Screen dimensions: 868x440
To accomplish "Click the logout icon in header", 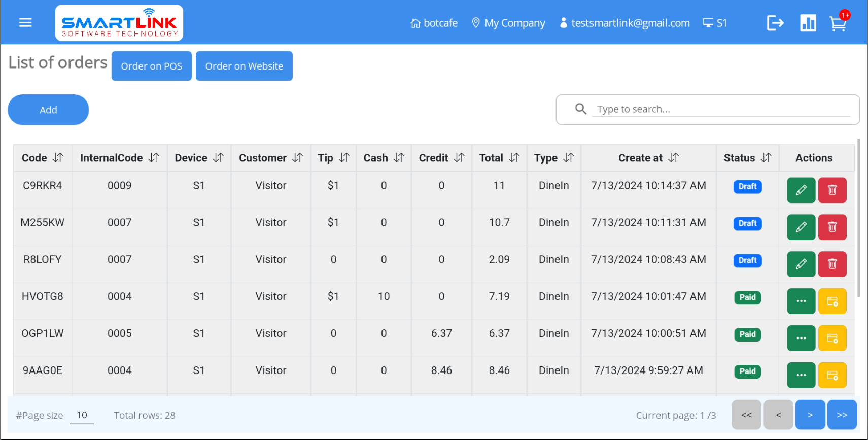I will tap(775, 23).
